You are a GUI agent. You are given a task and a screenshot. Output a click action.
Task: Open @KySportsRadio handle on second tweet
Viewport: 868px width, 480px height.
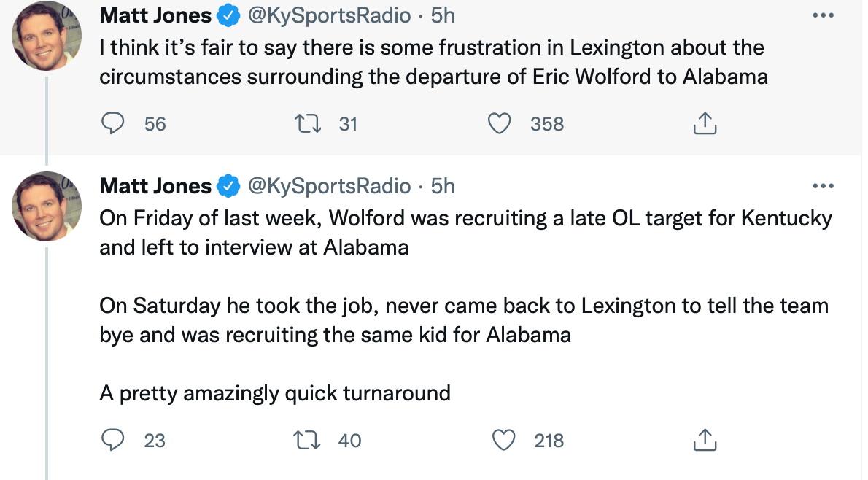click(x=330, y=187)
